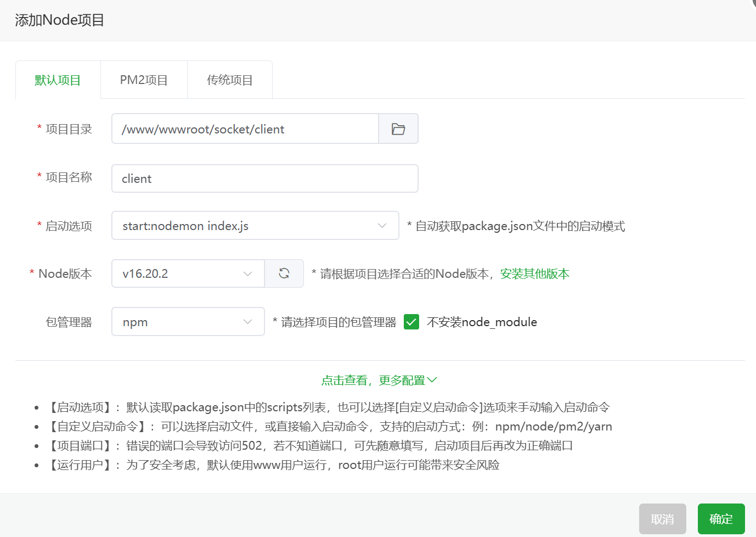Focus the 项目名称 input containing client

pos(264,179)
